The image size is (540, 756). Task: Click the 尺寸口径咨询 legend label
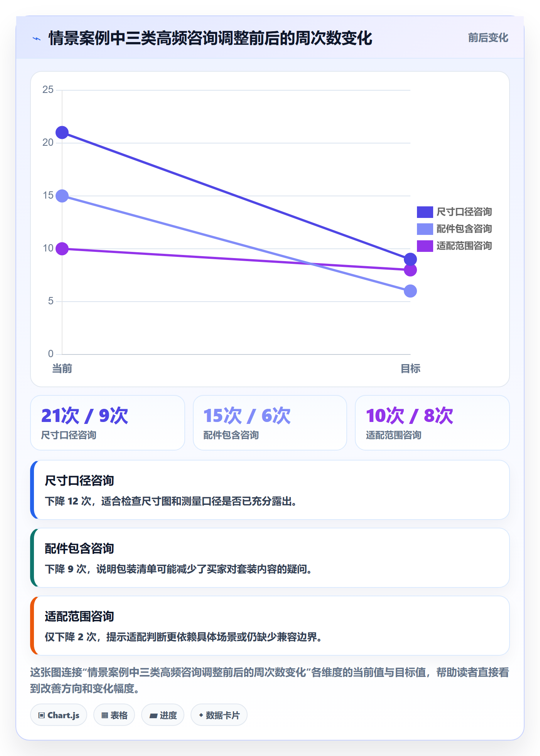point(464,212)
